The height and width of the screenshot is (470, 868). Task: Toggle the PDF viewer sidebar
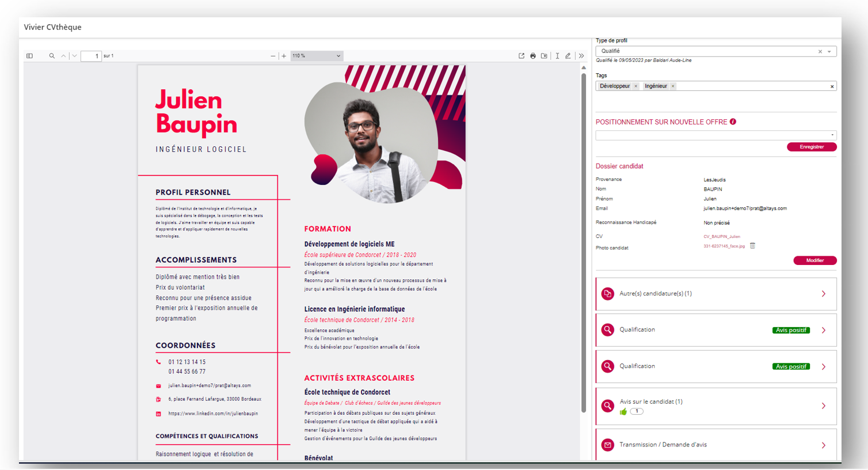click(29, 56)
